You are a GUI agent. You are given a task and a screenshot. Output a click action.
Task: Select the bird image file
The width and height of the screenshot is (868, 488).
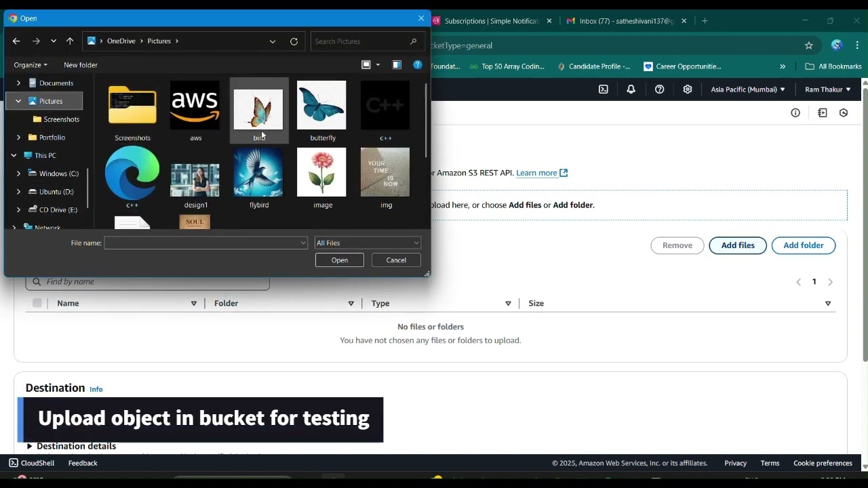click(x=259, y=111)
